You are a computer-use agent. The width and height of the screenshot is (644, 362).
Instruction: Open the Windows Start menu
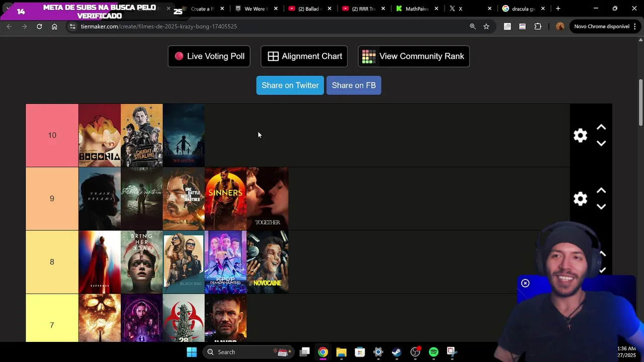coord(192,352)
